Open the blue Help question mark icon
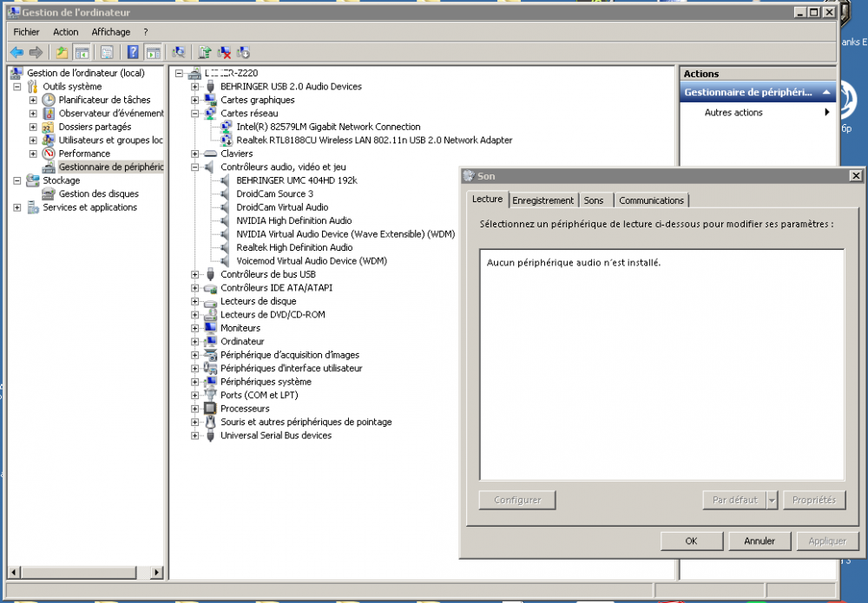This screenshot has height=603, width=868. click(x=134, y=52)
